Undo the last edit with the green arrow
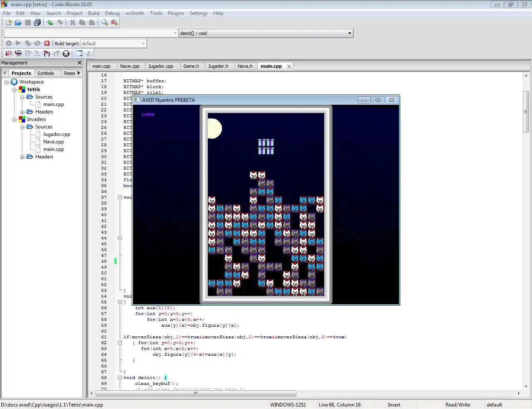The width and height of the screenshot is (532, 409). click(x=50, y=22)
